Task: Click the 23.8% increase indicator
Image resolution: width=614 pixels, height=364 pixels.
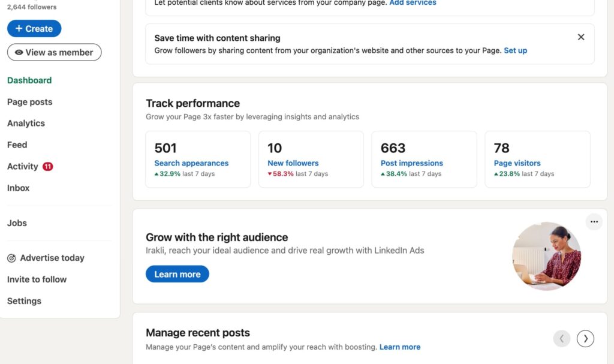Action: [507, 173]
